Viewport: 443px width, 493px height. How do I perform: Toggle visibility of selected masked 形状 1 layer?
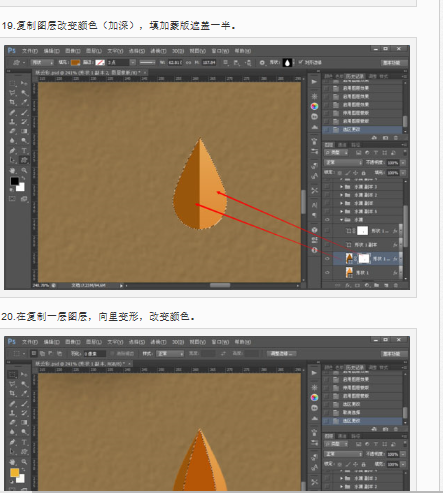(327, 259)
